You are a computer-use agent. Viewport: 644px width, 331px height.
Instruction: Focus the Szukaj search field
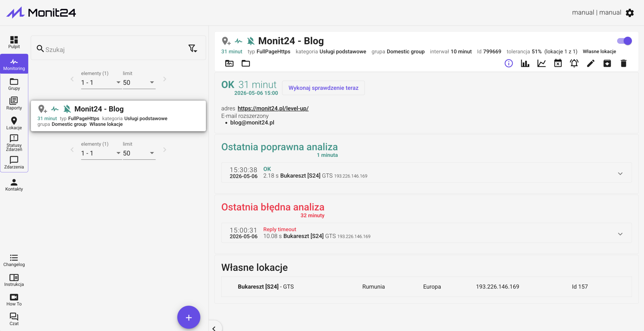(114, 49)
